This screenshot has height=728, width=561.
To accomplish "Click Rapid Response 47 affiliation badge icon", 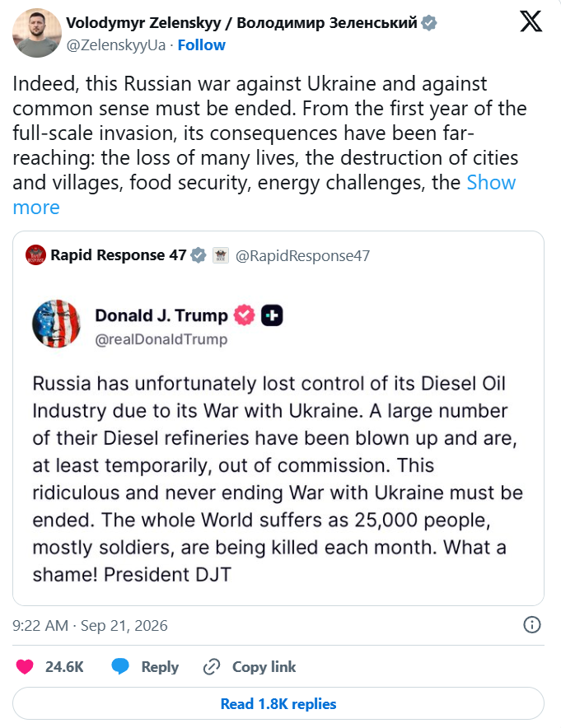I will pos(221,255).
